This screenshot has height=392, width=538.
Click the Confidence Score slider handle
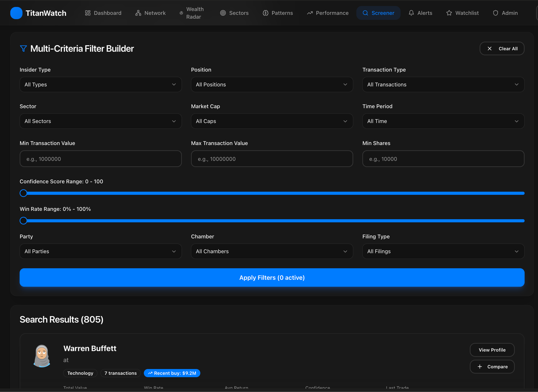[23, 193]
